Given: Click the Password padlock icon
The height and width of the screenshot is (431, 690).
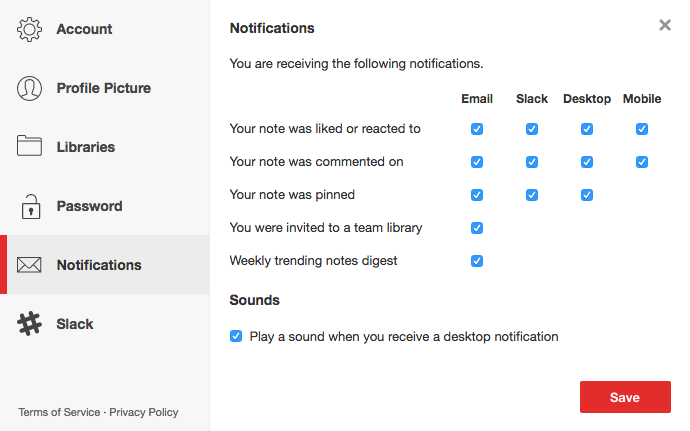Looking at the screenshot, I should click(30, 206).
